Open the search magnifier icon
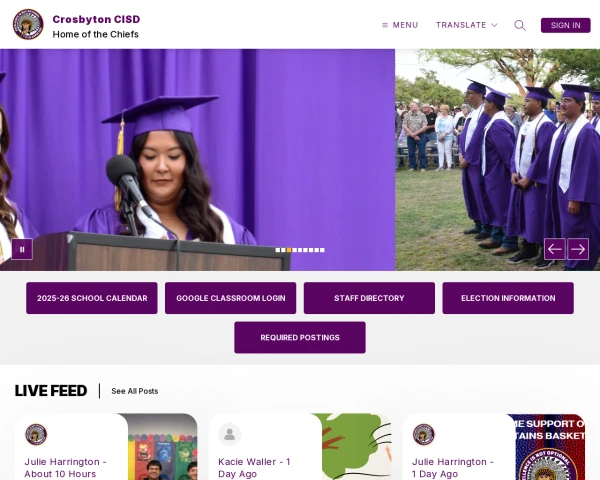Image resolution: width=600 pixels, height=480 pixels. (x=520, y=25)
